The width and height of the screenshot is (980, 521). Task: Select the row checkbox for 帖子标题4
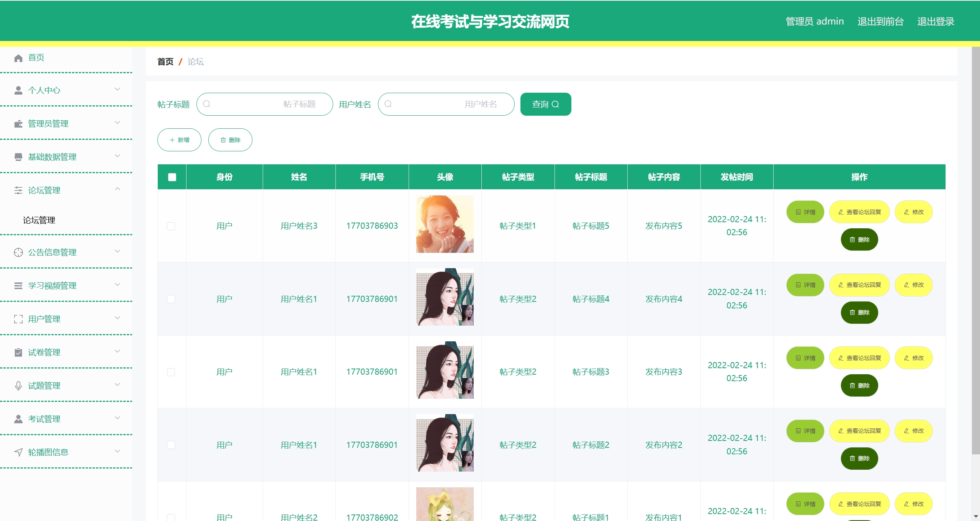pos(171,299)
